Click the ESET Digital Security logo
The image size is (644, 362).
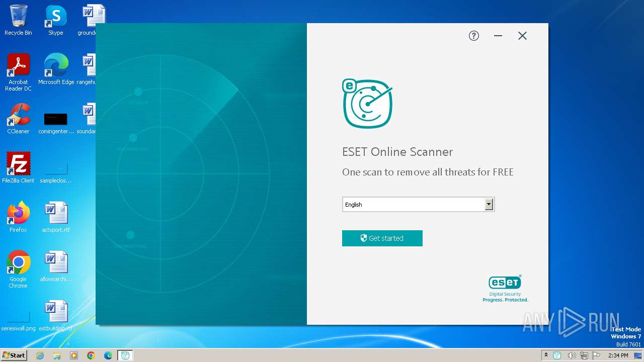point(505,288)
